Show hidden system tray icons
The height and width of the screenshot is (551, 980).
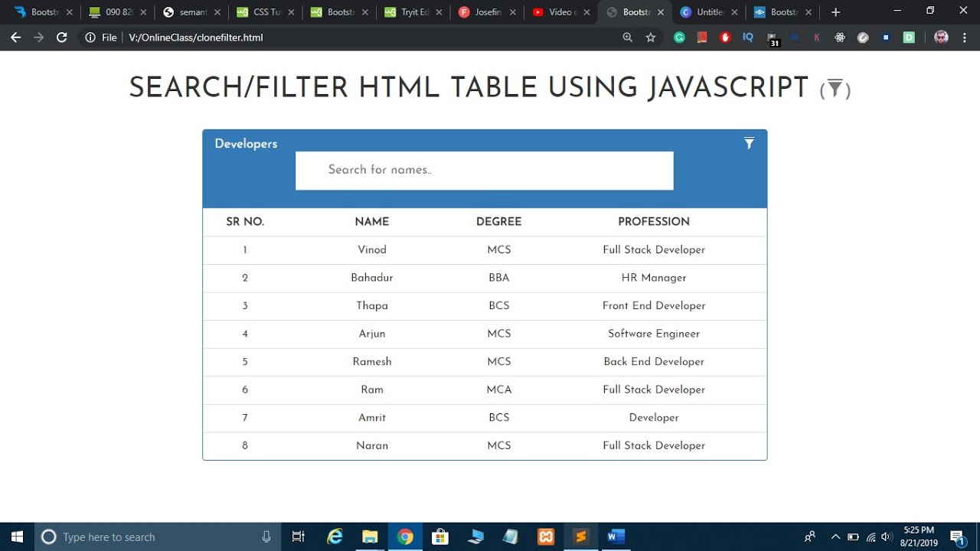tap(835, 536)
